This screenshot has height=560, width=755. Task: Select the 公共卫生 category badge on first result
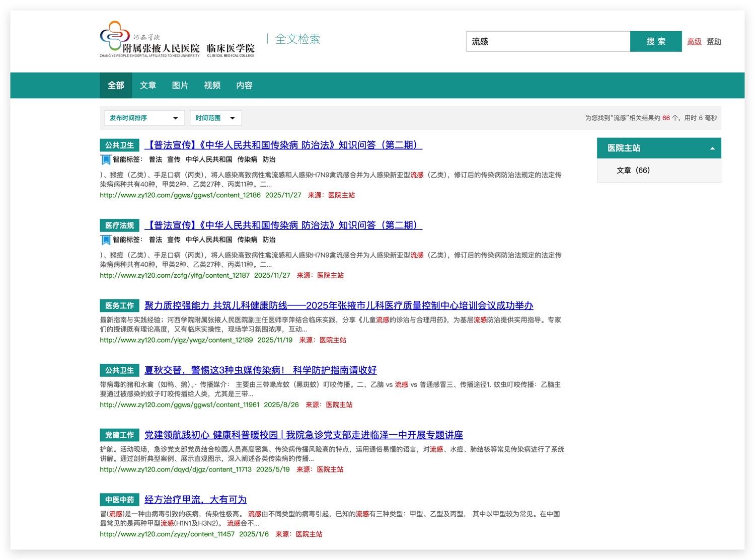click(x=119, y=145)
